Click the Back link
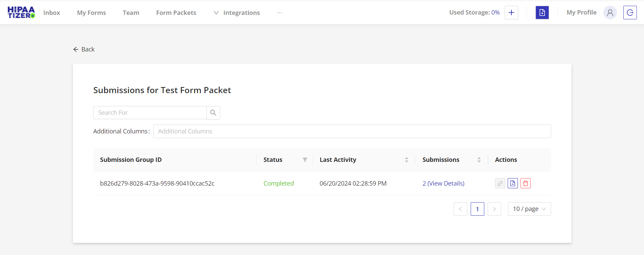This screenshot has height=255, width=644. pyautogui.click(x=84, y=49)
